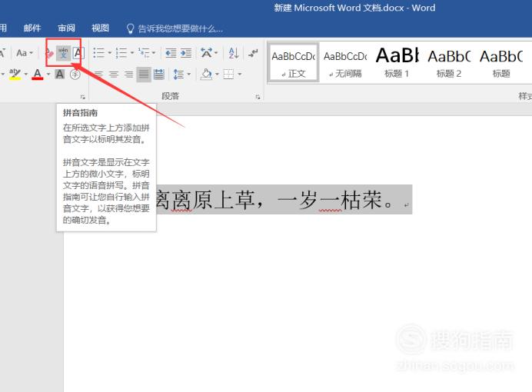The image size is (532, 392).
Task: Switch to the 视图 (View) tab
Action: (100, 28)
